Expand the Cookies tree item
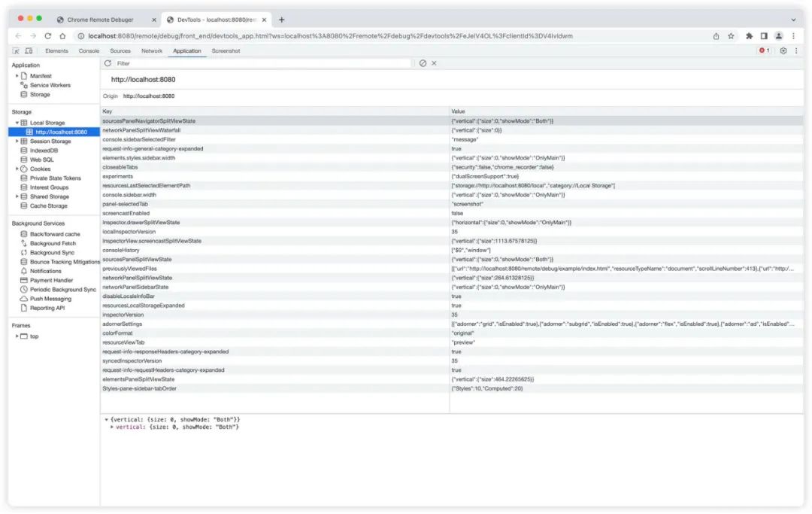The width and height of the screenshot is (812, 514). coord(18,169)
